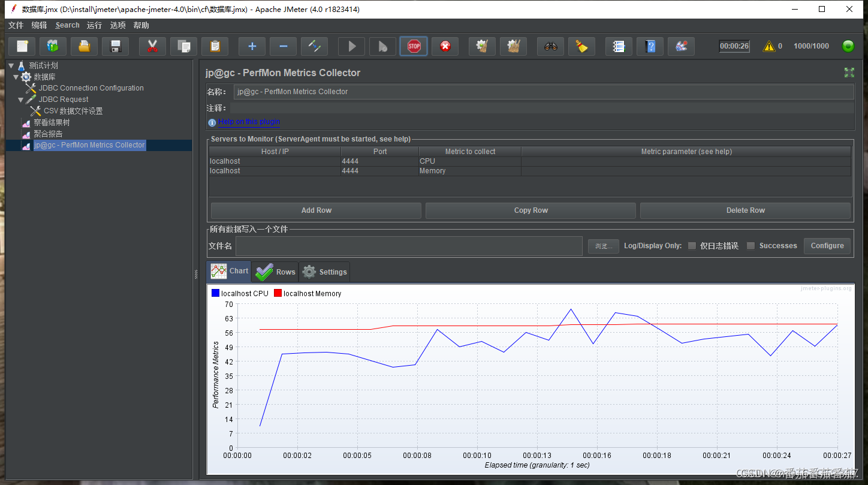Open the Plugins Manager toolbar icon

tap(682, 46)
